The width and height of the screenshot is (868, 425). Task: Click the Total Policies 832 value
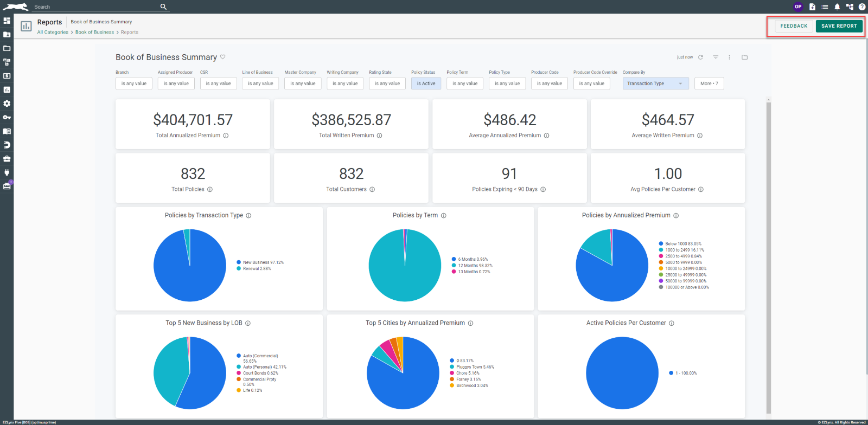click(193, 173)
